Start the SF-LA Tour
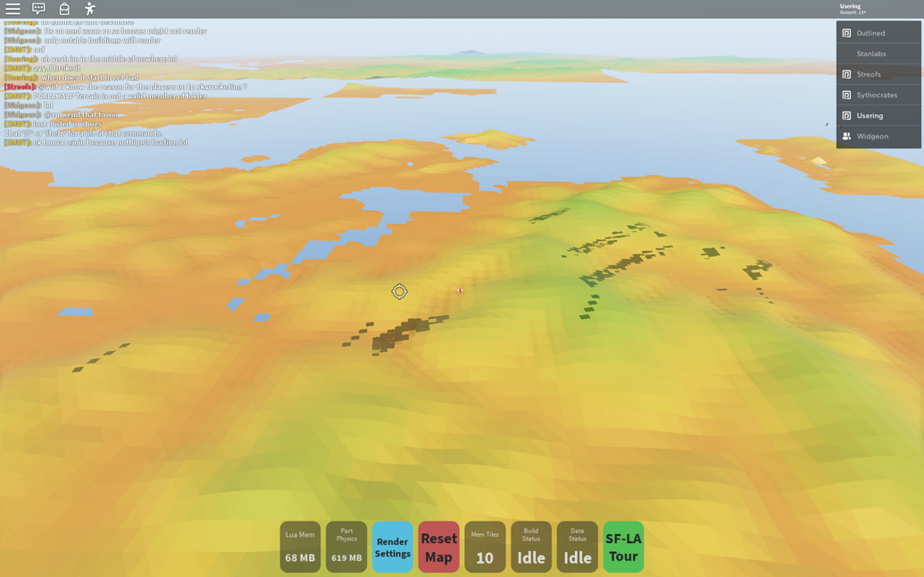The width and height of the screenshot is (924, 577). coord(623,547)
